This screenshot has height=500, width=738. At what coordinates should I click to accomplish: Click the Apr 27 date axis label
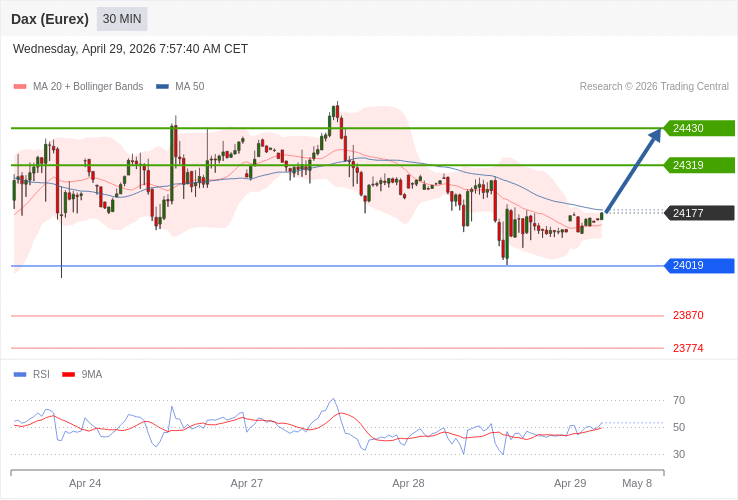point(247,483)
